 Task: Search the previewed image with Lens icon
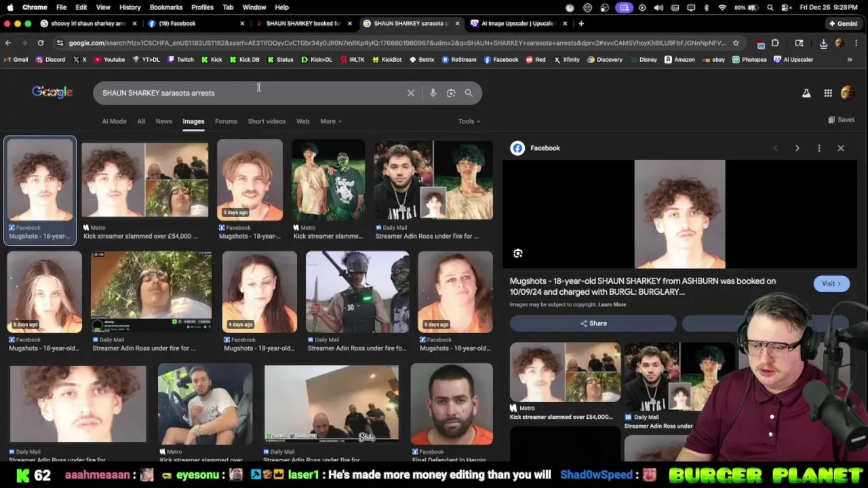(x=518, y=253)
